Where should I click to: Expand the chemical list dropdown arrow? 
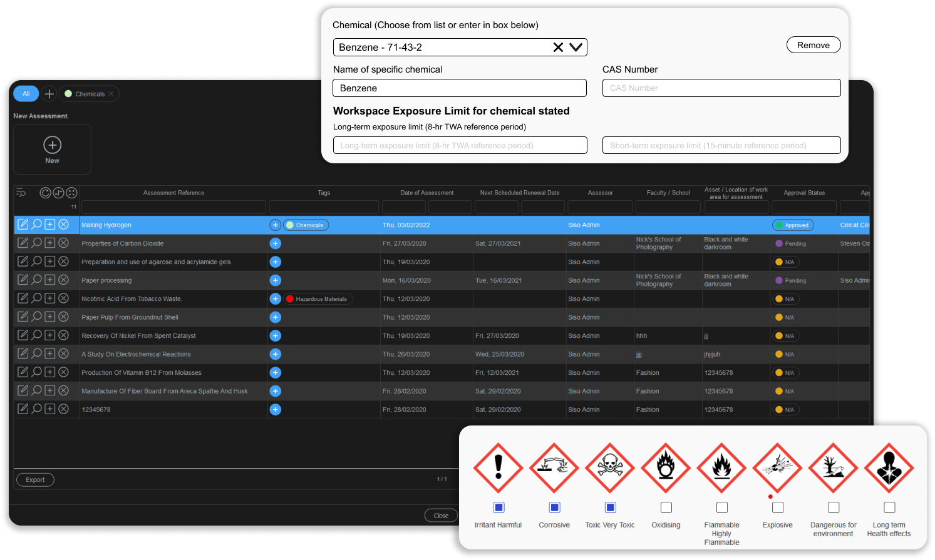click(x=576, y=48)
